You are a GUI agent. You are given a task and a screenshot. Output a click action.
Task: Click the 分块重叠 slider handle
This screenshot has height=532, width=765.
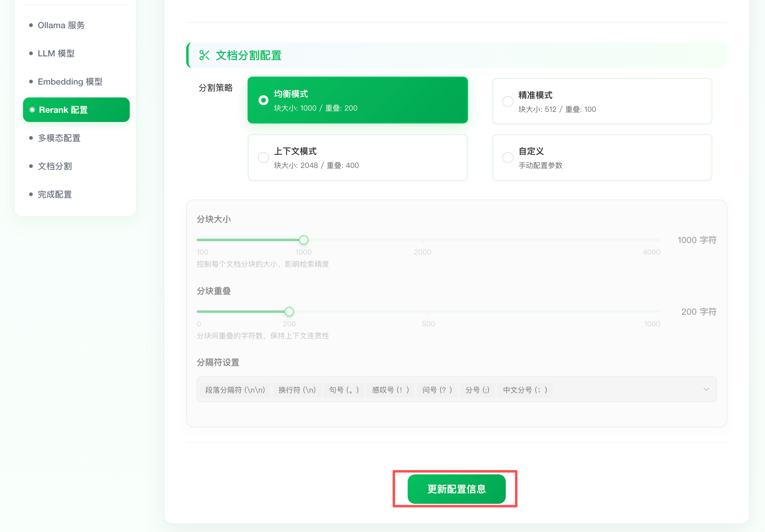click(x=289, y=311)
